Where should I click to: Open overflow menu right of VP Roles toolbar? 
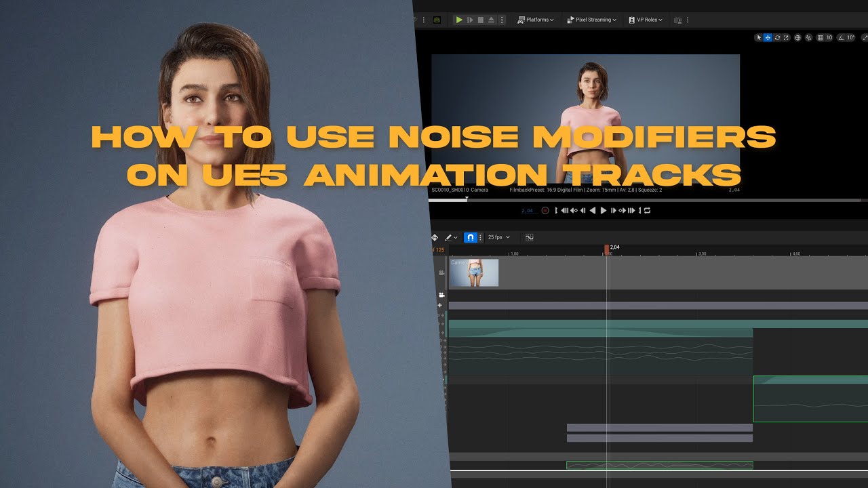pos(688,20)
